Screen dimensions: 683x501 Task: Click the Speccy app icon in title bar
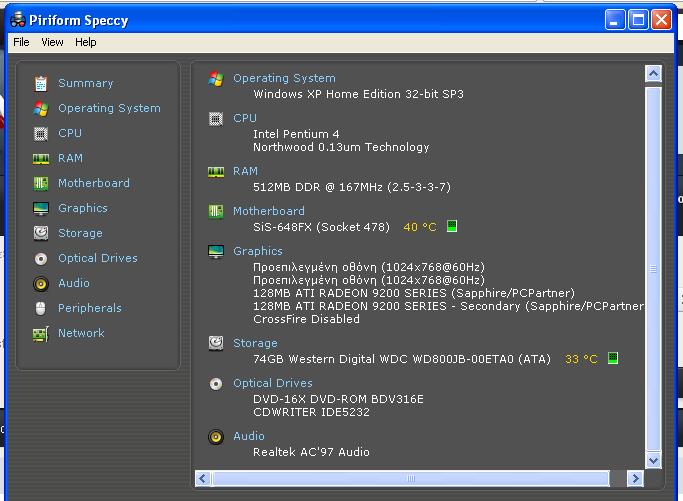(18, 20)
